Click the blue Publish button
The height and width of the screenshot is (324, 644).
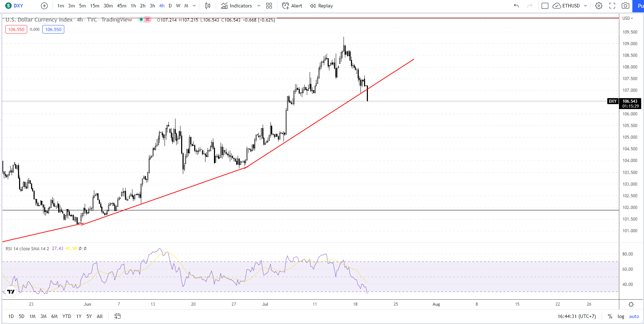pos(639,6)
